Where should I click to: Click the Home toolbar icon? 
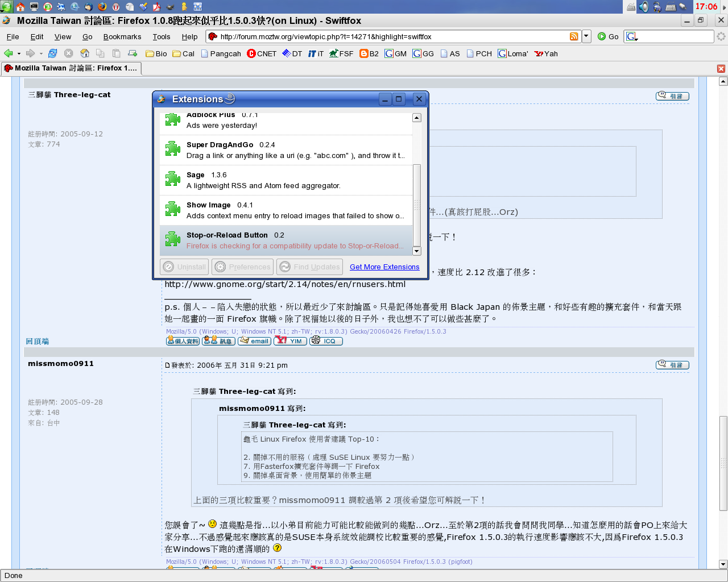tap(85, 53)
